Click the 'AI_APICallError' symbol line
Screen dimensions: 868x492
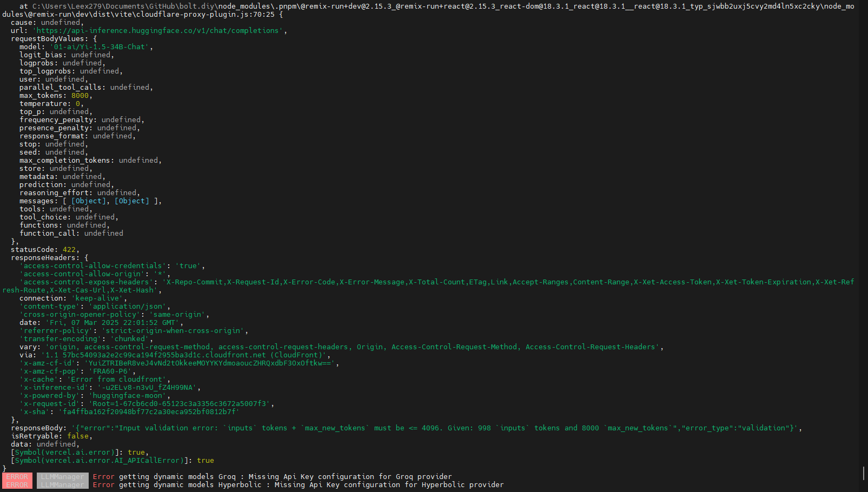coord(112,461)
